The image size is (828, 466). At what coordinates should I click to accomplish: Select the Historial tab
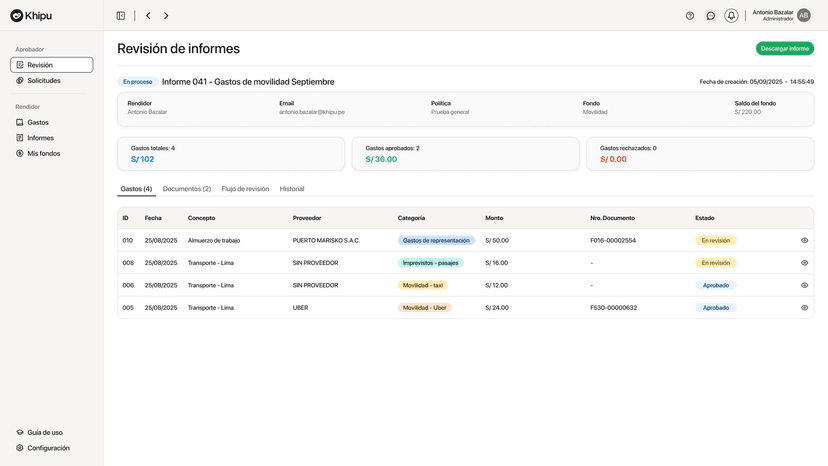coord(292,189)
